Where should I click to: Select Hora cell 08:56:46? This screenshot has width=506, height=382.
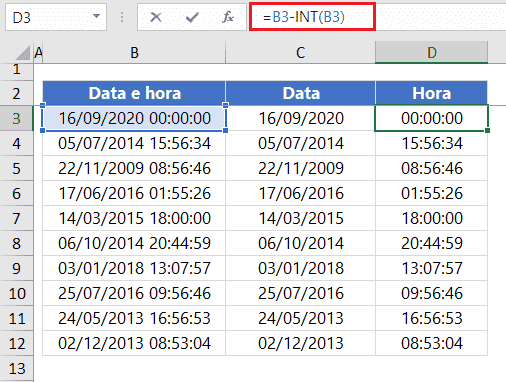431,168
